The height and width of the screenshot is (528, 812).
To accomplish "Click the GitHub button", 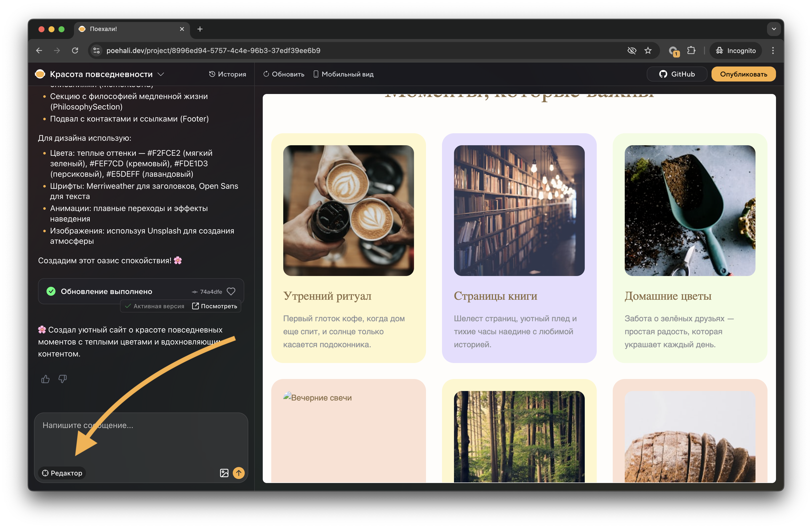I will coord(677,74).
